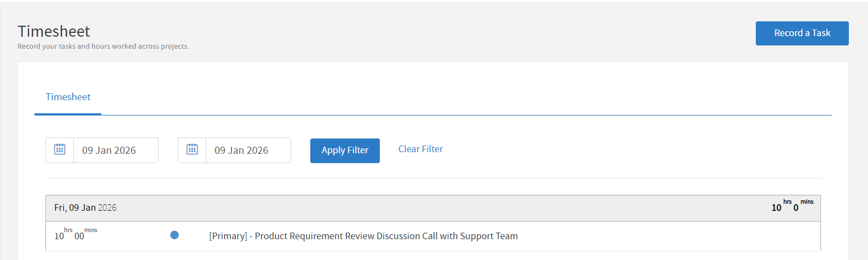Image resolution: width=868 pixels, height=260 pixels.
Task: Click the Clear Filter link
Action: (x=420, y=149)
